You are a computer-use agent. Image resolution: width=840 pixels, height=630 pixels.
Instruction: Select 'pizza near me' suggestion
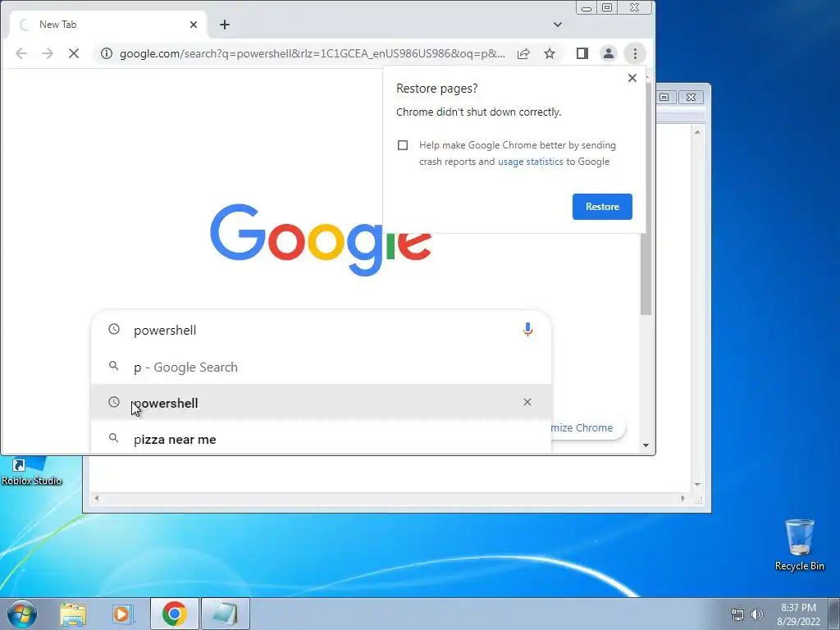[322, 439]
